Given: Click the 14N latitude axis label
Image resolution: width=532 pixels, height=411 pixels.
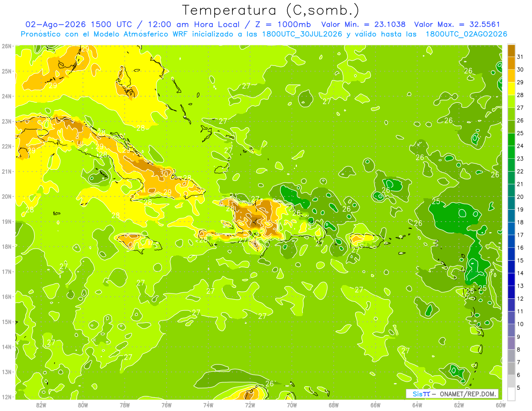Looking at the screenshot, I should pos(6,347).
